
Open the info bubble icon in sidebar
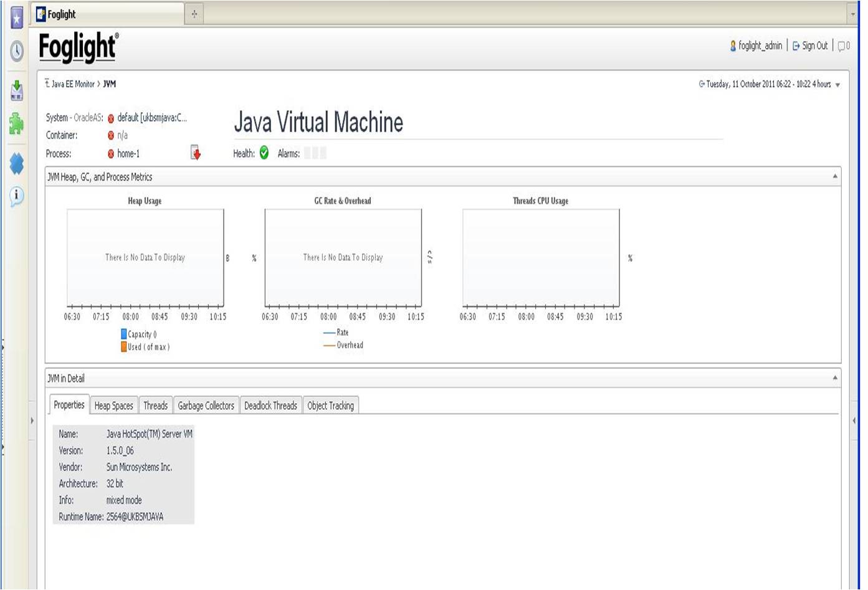tap(17, 196)
